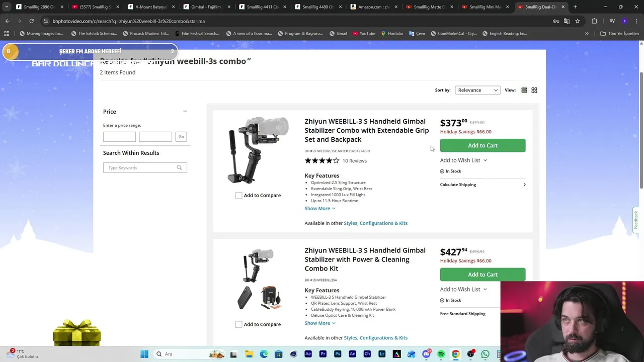Add the $427.94 Power & Cleaning Kit to cart
Viewport: 644px width, 362px height.
(x=482, y=275)
